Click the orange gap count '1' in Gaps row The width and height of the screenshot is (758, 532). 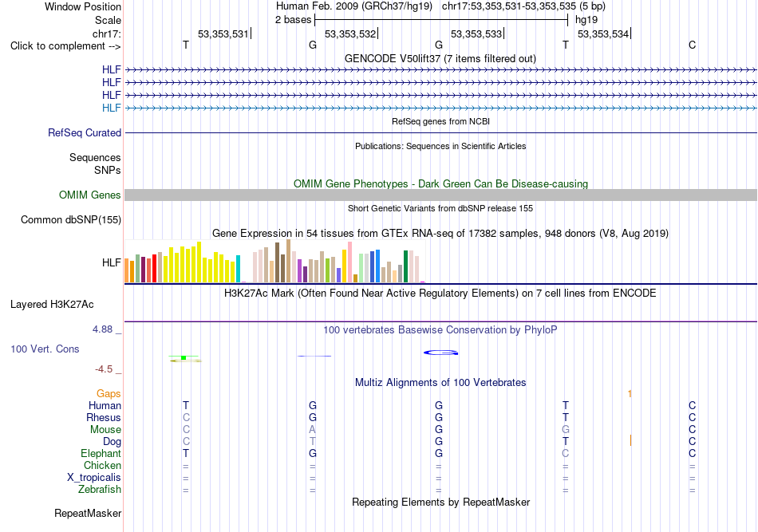click(630, 394)
